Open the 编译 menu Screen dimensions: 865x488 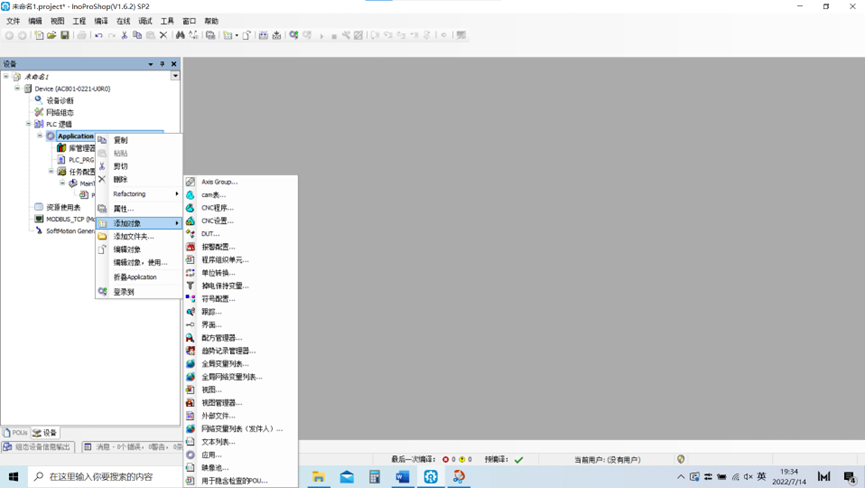pyautogui.click(x=101, y=21)
